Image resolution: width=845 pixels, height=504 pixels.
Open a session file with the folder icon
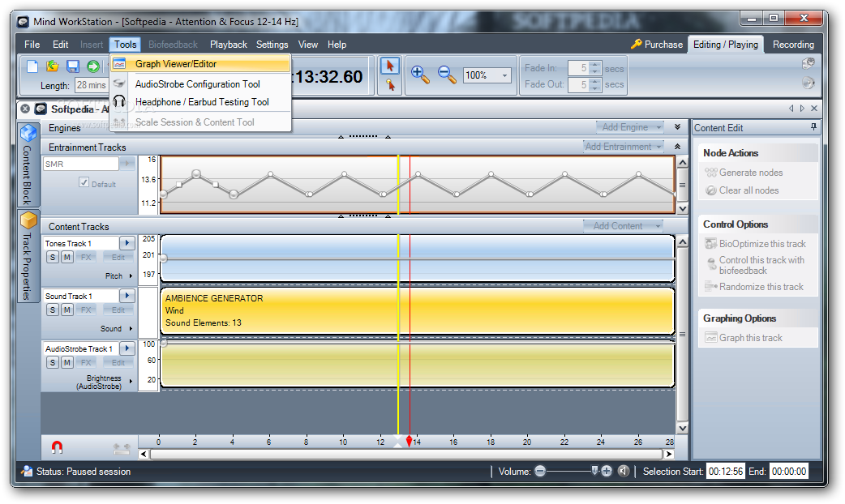click(52, 66)
